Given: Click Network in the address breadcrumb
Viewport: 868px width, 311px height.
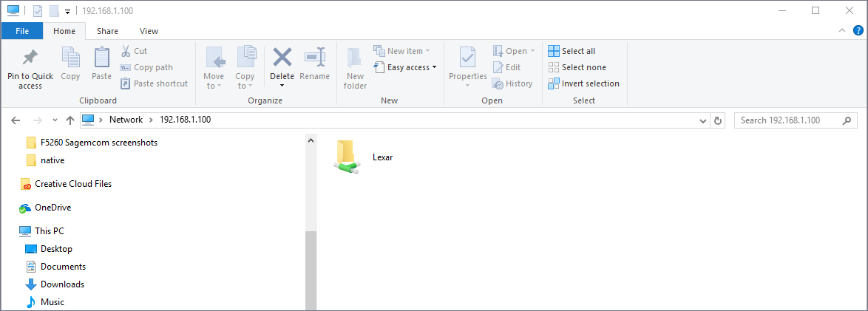Looking at the screenshot, I should [x=126, y=120].
